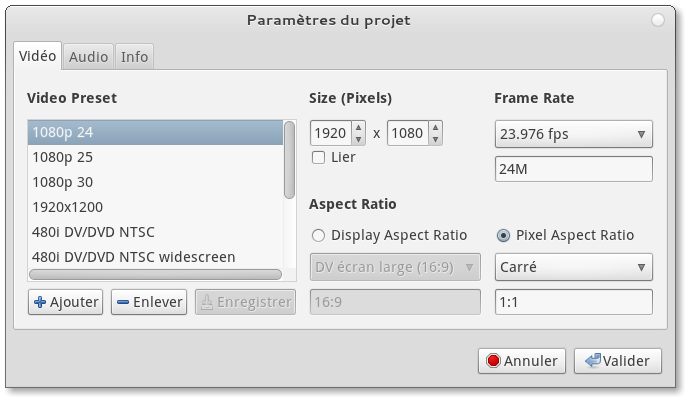Open the 23.976 fps frame rate dropdown

pyautogui.click(x=574, y=134)
